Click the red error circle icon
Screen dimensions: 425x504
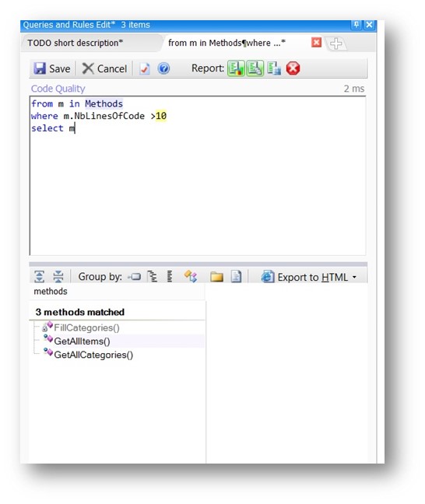coord(293,68)
